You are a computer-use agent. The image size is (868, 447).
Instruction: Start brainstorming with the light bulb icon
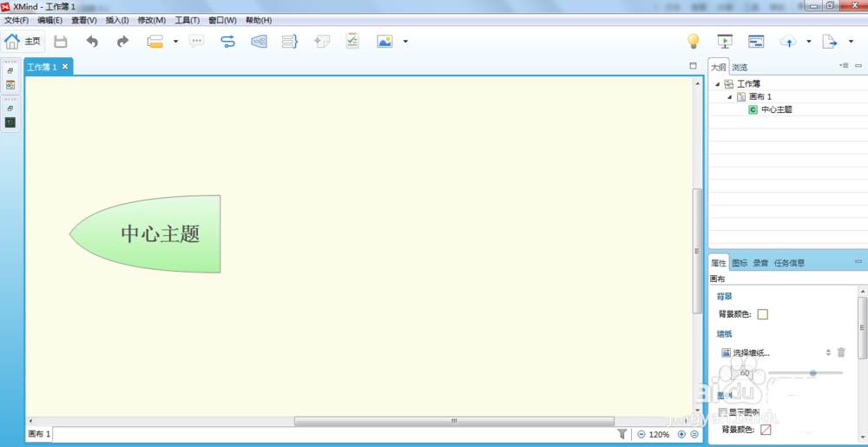coord(693,42)
